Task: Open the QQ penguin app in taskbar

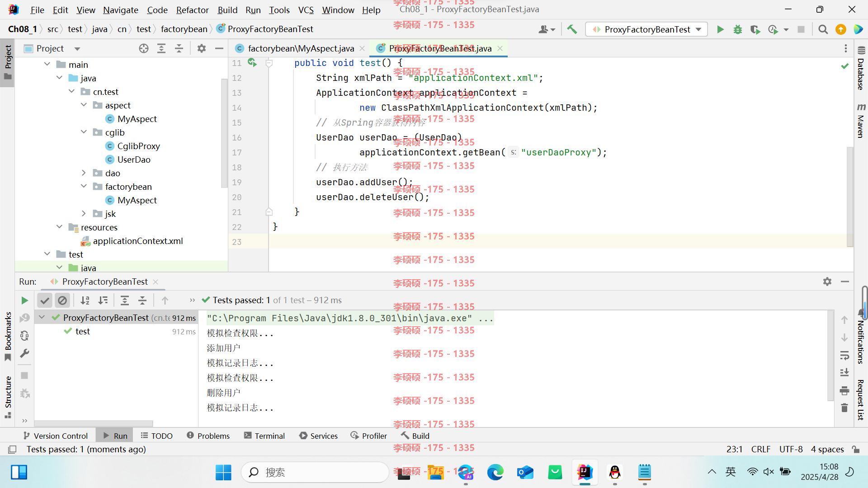Action: click(x=615, y=472)
